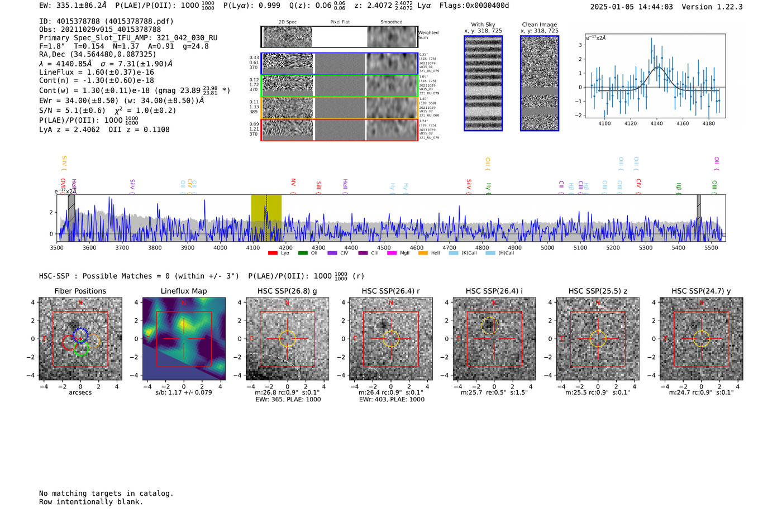The height and width of the screenshot is (532, 782).
Task: Click the green OII legend swatch
Action: tap(303, 253)
